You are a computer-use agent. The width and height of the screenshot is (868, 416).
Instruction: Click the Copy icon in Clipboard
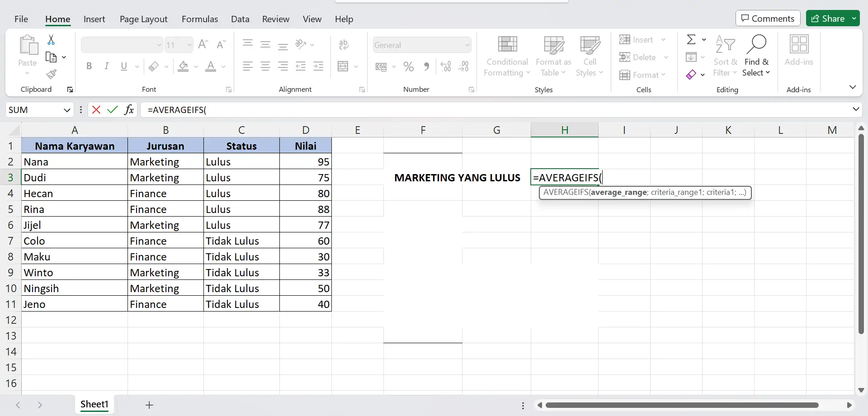(x=51, y=57)
